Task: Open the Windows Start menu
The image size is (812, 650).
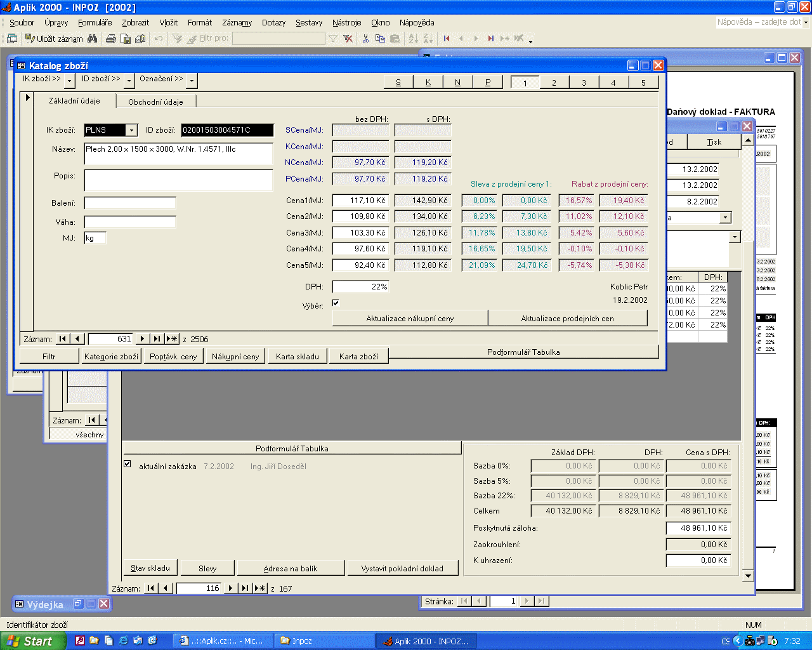Action: [32, 641]
